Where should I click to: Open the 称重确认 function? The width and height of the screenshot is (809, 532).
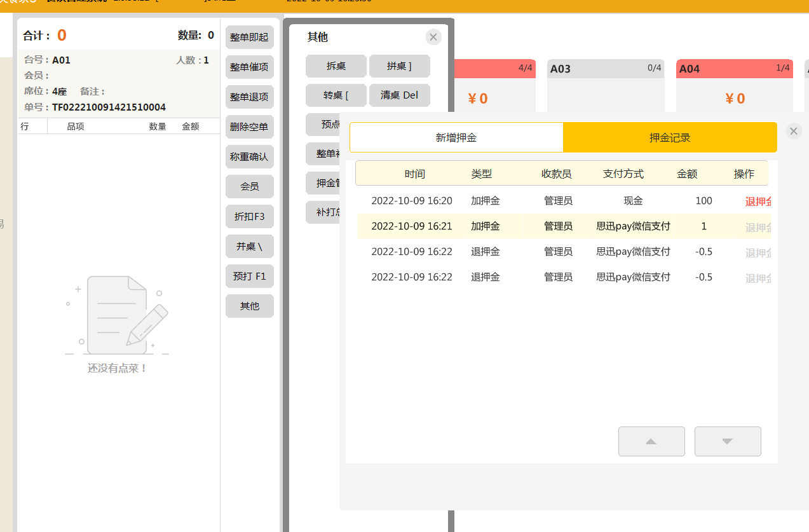point(249,157)
